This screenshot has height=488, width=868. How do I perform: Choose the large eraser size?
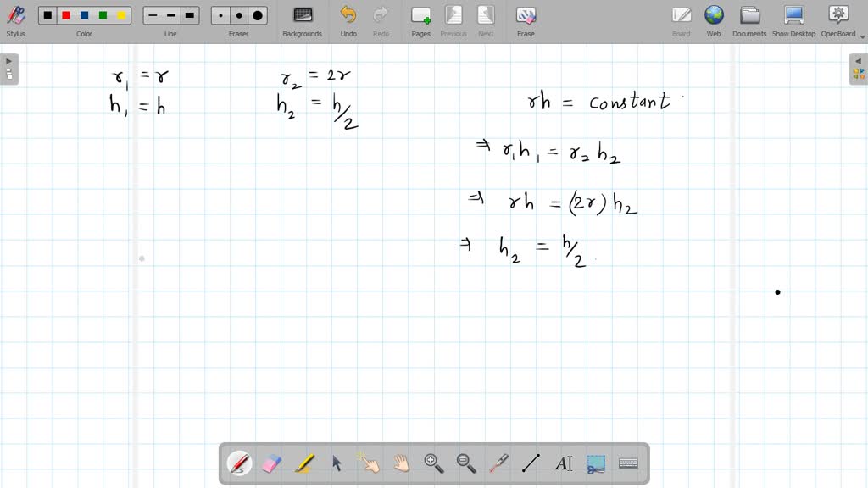(x=258, y=15)
